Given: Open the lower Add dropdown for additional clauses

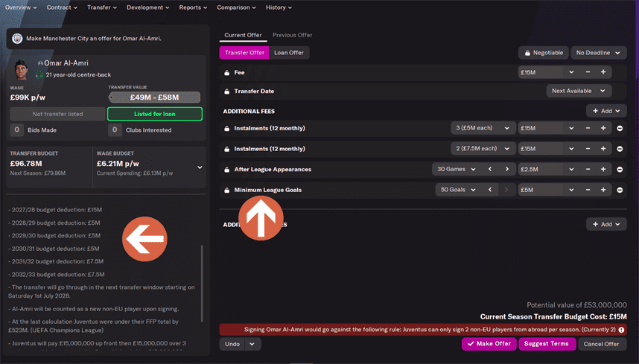Looking at the screenshot, I should pyautogui.click(x=606, y=224).
